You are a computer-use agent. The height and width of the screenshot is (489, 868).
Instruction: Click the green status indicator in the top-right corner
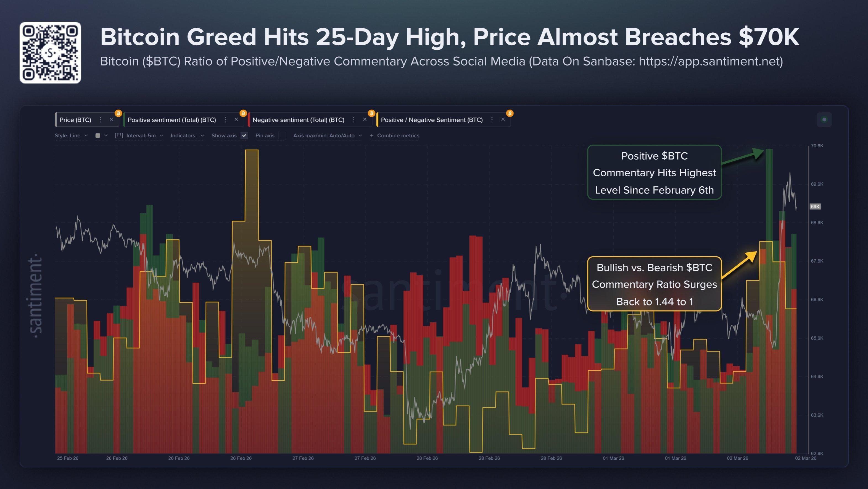click(825, 119)
